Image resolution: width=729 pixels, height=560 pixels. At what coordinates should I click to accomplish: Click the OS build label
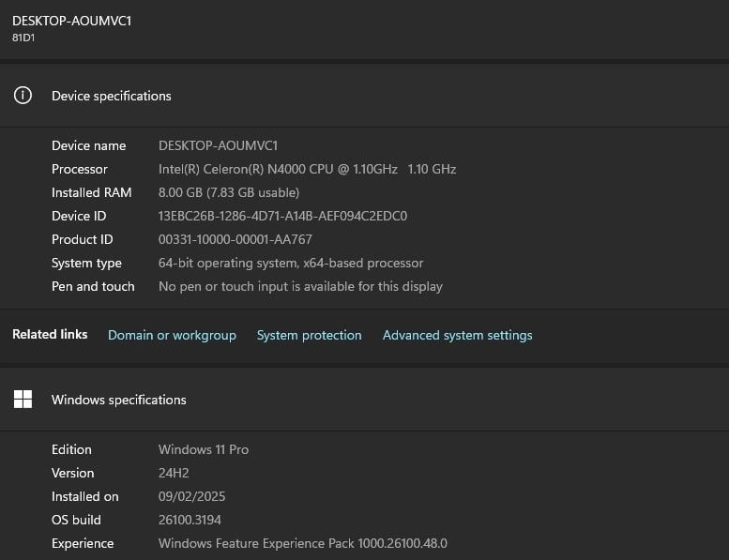point(76,520)
